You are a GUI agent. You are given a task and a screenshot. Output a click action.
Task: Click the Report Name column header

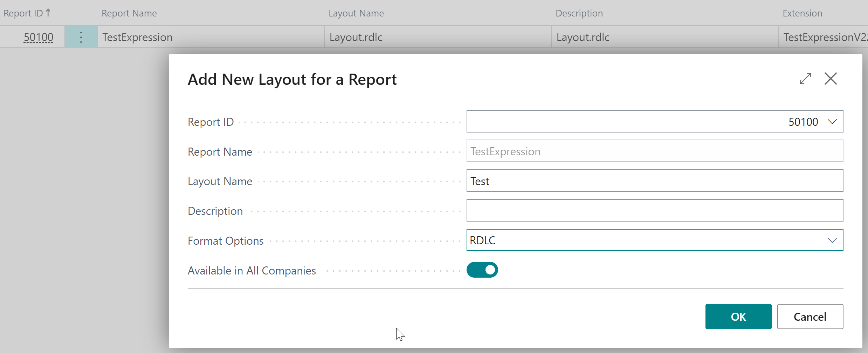(129, 13)
